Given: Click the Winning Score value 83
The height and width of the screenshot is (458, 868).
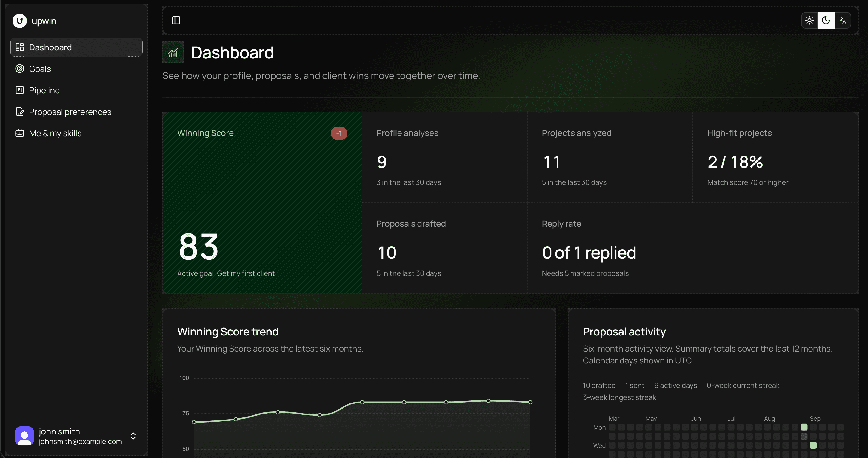Looking at the screenshot, I should coord(199,247).
